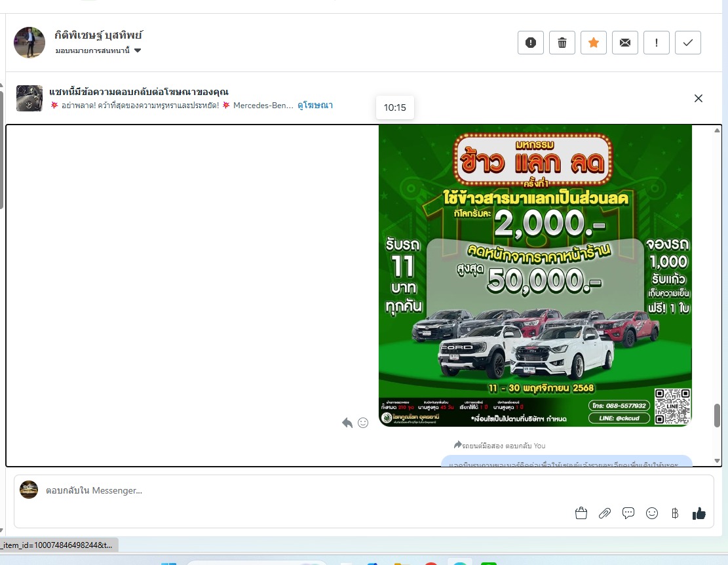Open saved replies speech bubble icon
The height and width of the screenshot is (565, 728).
coord(628,513)
